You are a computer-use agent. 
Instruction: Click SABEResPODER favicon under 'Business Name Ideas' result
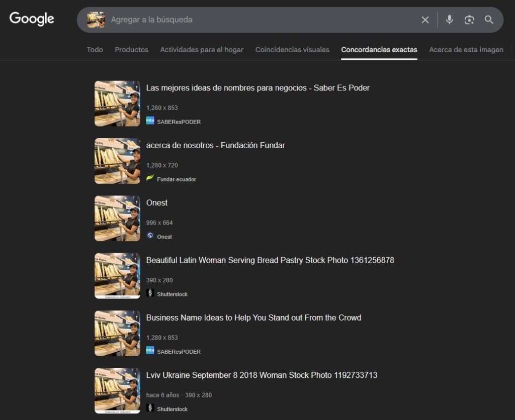coord(150,351)
